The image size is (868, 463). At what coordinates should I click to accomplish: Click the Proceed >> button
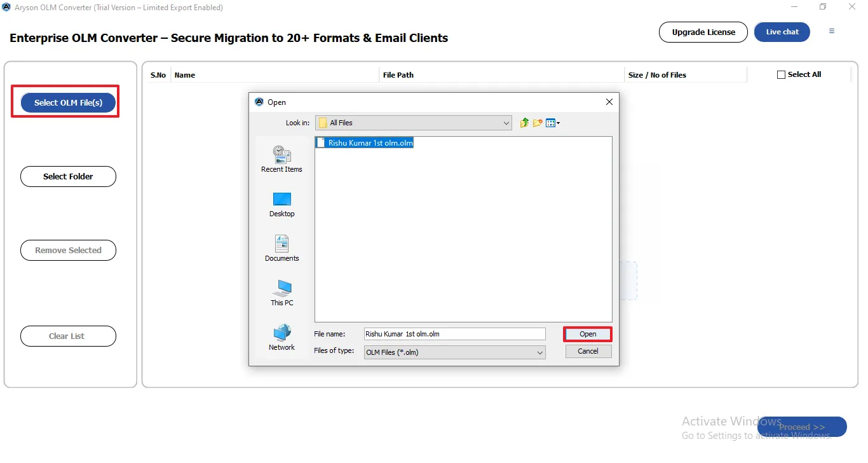[802, 427]
